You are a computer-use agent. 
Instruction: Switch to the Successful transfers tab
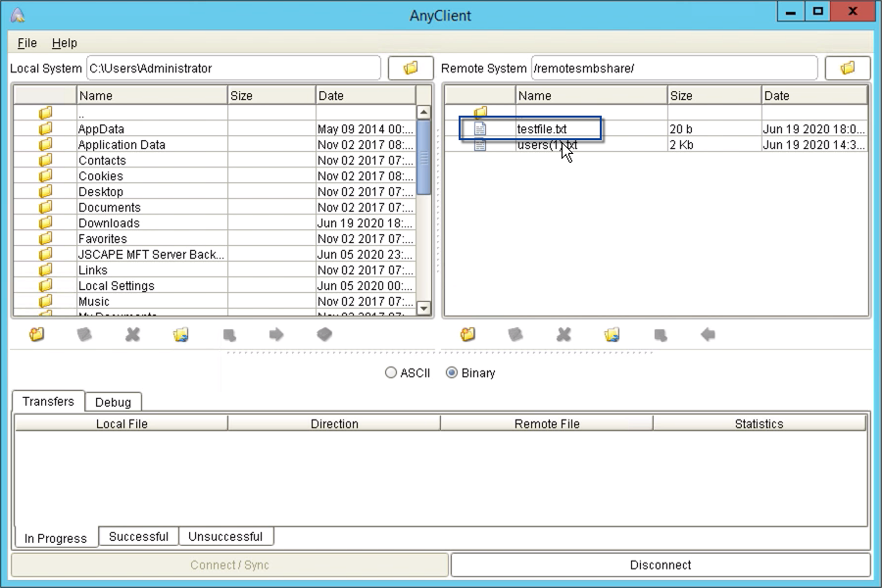[138, 536]
